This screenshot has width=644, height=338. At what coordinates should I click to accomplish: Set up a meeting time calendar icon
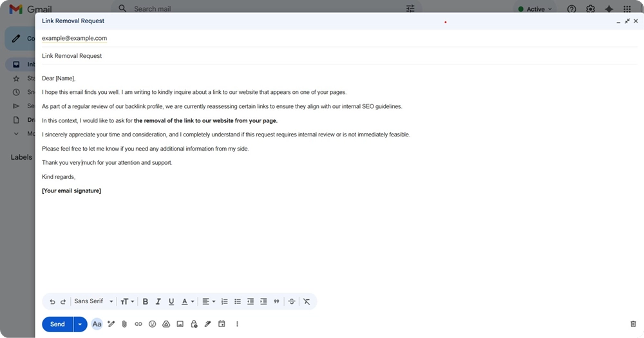[222, 324]
